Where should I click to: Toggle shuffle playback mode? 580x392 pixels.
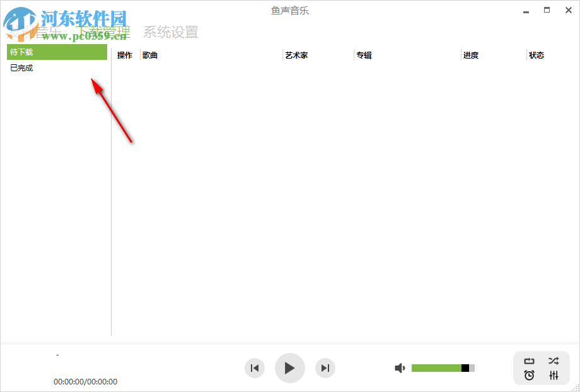(x=554, y=361)
